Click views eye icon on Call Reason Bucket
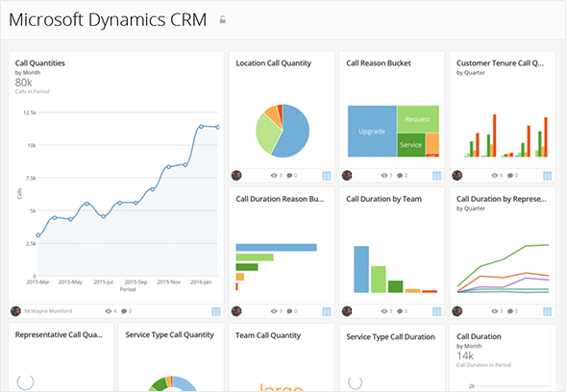566x392 pixels. [x=384, y=176]
